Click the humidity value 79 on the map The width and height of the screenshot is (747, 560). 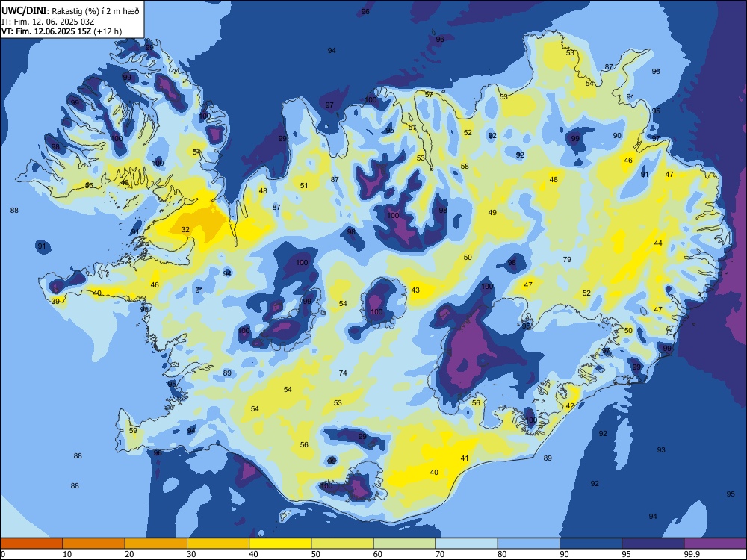[x=567, y=260]
